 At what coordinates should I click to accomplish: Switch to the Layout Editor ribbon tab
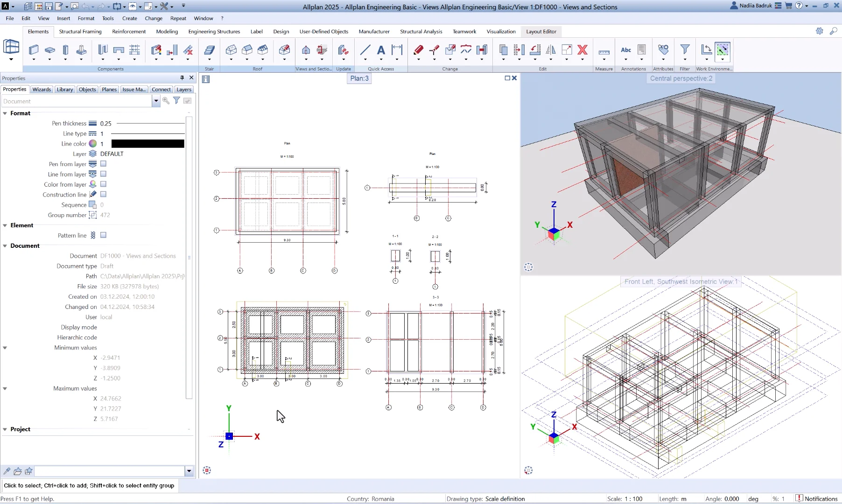tap(540, 31)
